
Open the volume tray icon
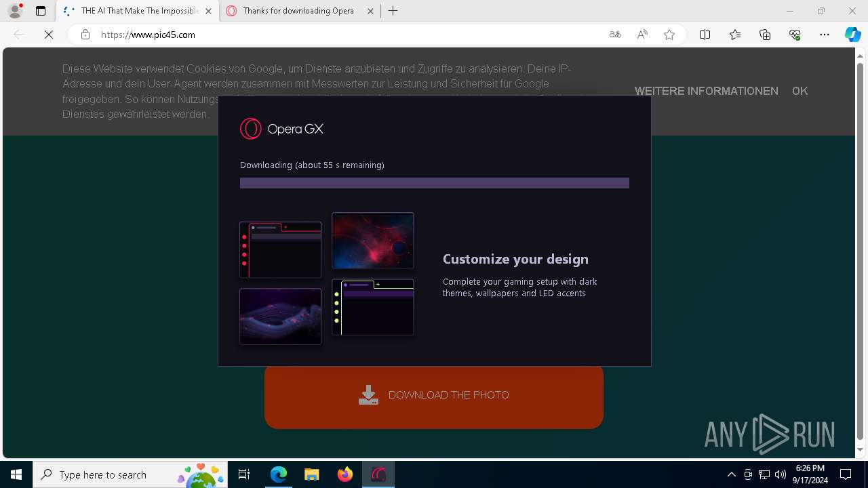[781, 474]
